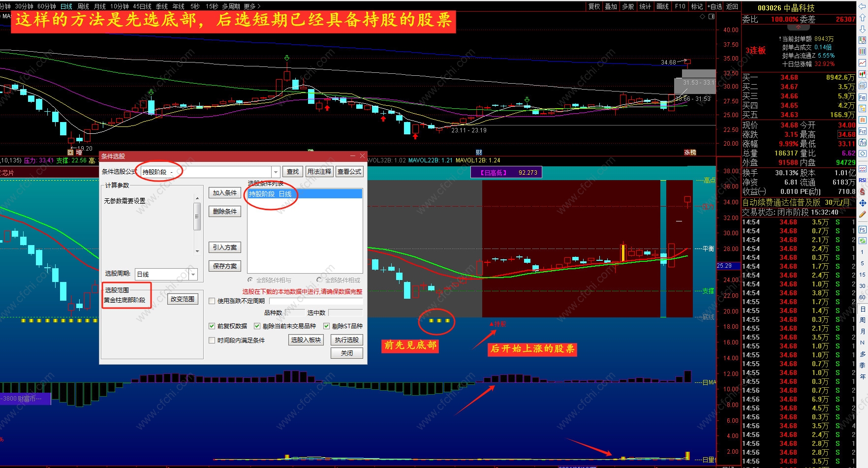Click the 使用涨跌不定周期 input field
The height and width of the screenshot is (468, 868).
pos(316,301)
